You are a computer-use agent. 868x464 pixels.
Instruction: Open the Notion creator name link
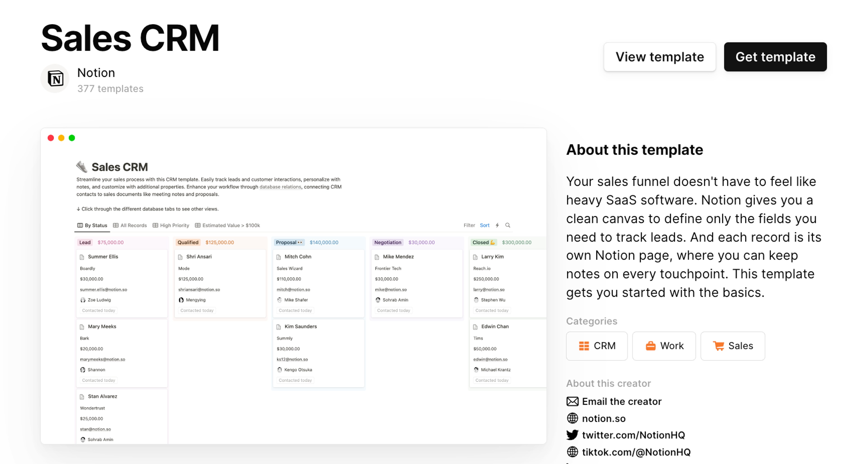96,72
